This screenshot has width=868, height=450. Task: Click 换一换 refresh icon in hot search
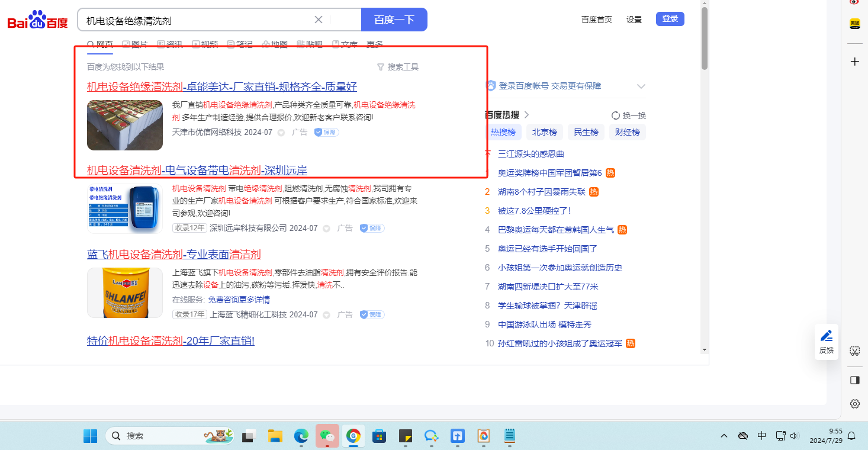[x=616, y=115]
